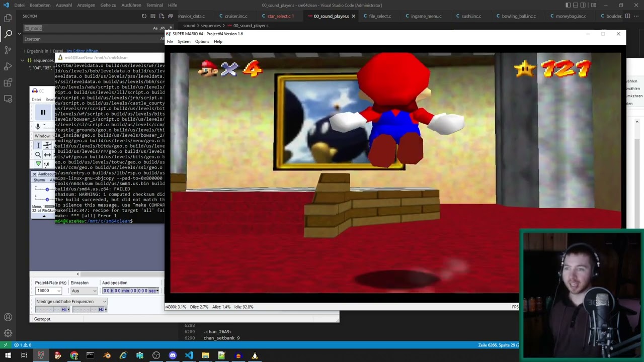Click the Audacity horizontal scrollbar left arrow
The height and width of the screenshot is (362, 644).
click(x=77, y=274)
